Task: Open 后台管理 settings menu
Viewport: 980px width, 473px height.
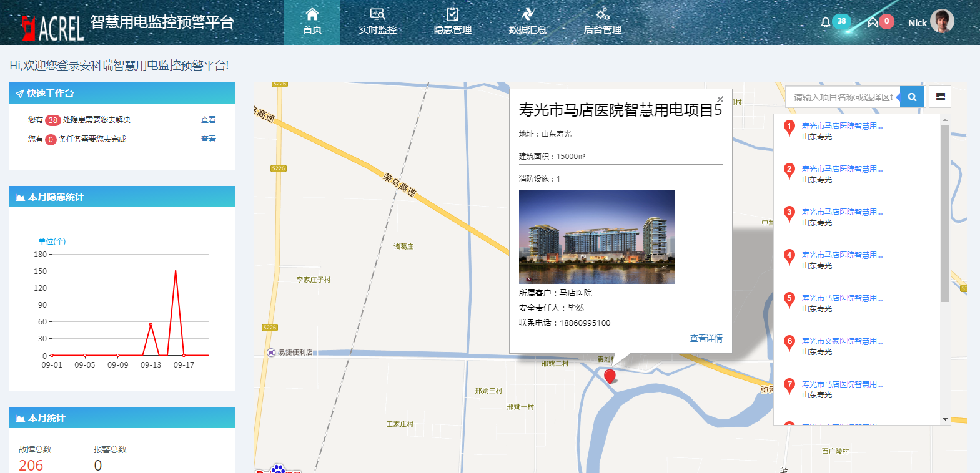Action: 602,22
